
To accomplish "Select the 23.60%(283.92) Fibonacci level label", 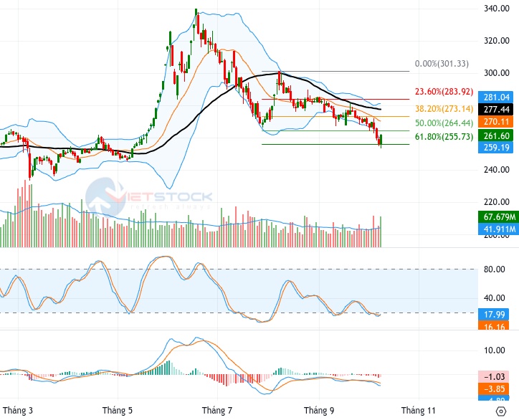I will pyautogui.click(x=444, y=91).
